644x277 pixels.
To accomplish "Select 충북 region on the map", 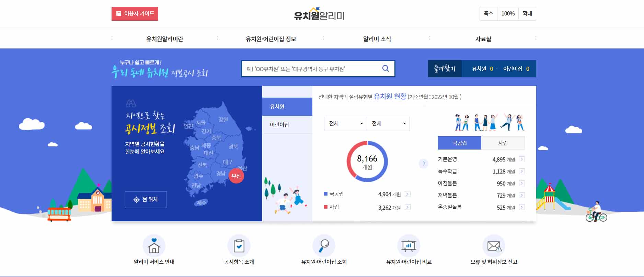I will [x=216, y=138].
